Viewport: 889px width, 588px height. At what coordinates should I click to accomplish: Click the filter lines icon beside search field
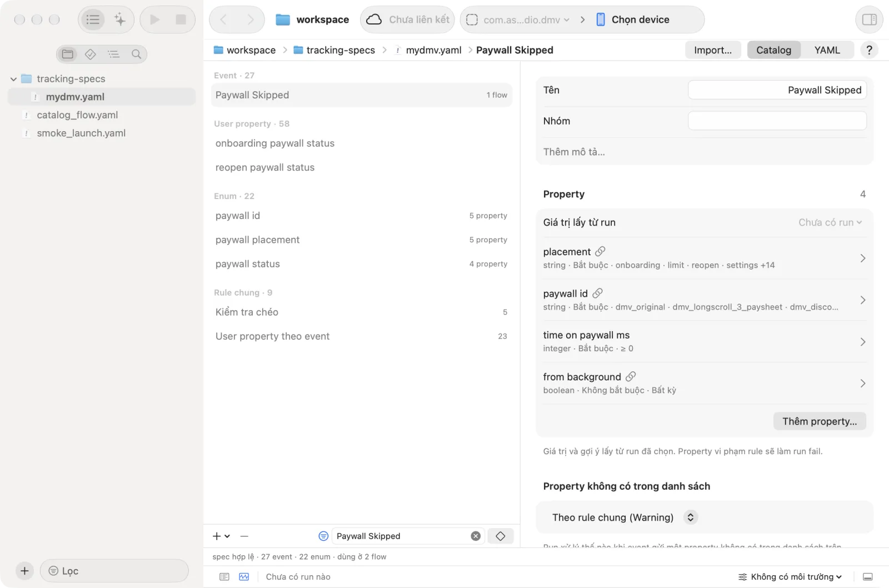323,536
